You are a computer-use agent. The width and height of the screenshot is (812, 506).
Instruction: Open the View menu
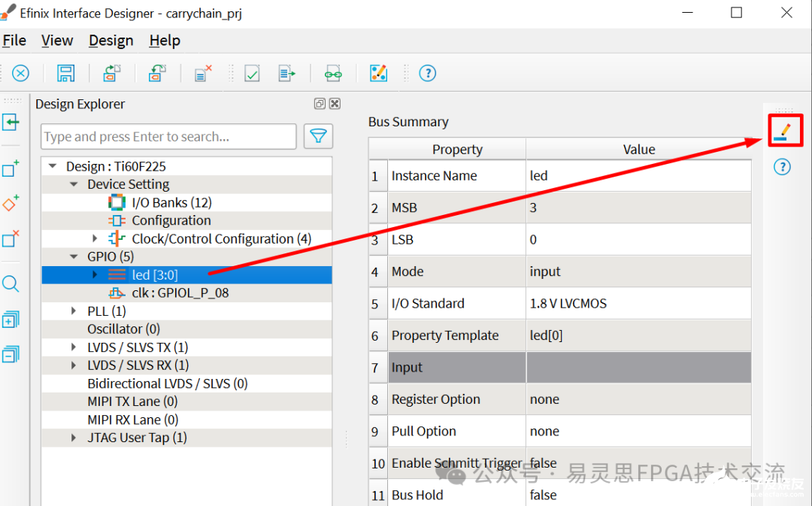[57, 41]
